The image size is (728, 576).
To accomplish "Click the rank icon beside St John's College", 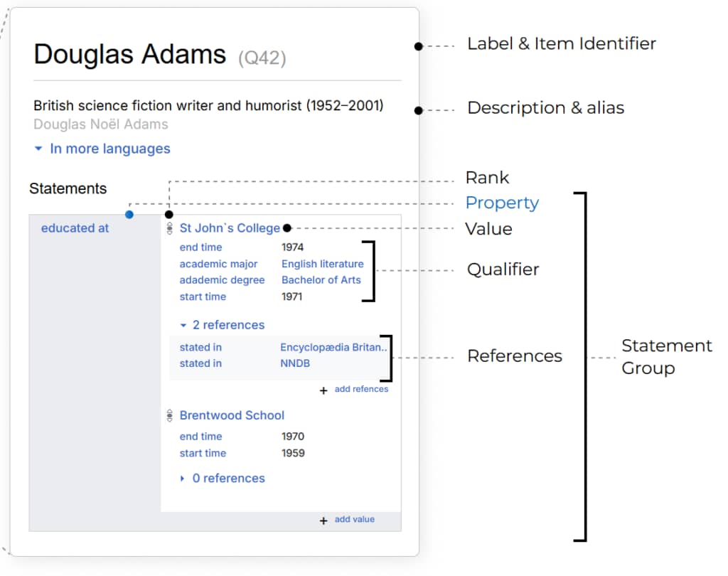I will coord(170,229).
